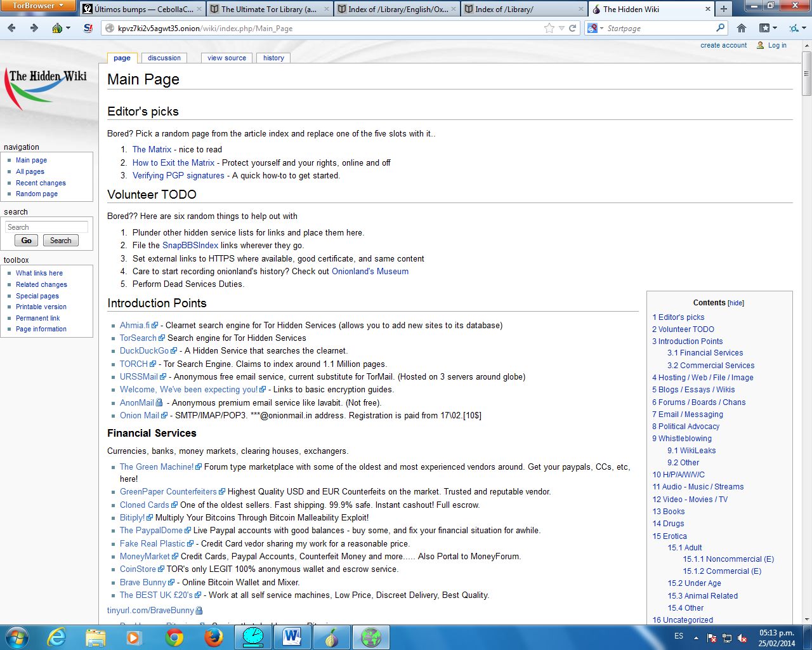The height and width of the screenshot is (650, 812).
Task: Click the wiki sidebar Search button
Action: pyautogui.click(x=61, y=241)
